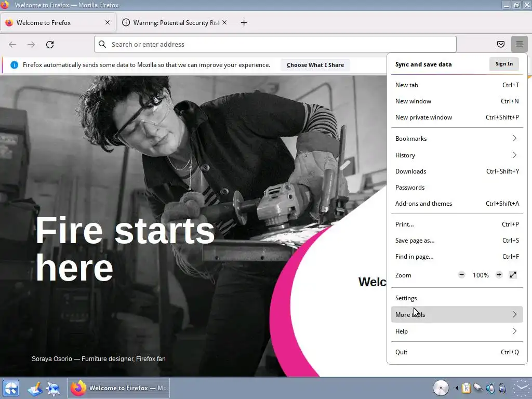This screenshot has width=532, height=399.
Task: Click the Firefox logo in title bar
Action: point(5,5)
